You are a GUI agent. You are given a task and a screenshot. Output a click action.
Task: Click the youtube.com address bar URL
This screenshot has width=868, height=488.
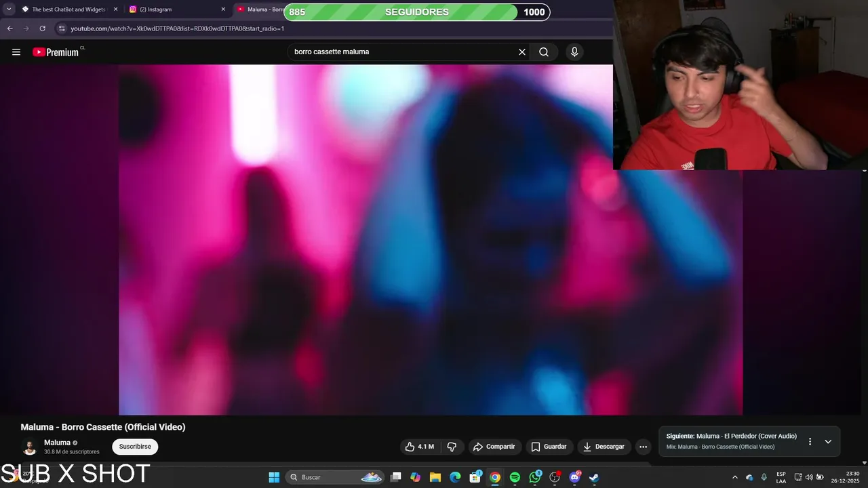tap(177, 28)
